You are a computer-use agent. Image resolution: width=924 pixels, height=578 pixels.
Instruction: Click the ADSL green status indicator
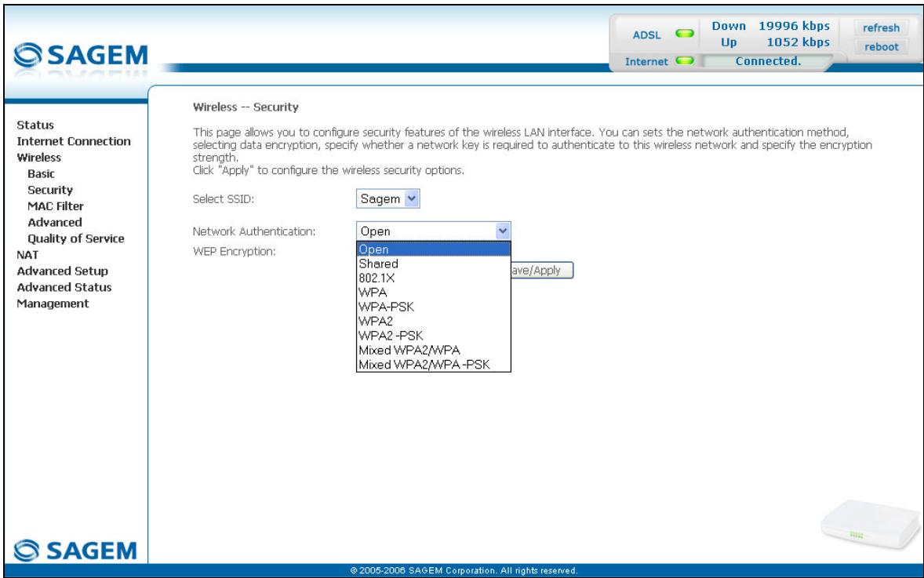pyautogui.click(x=684, y=34)
